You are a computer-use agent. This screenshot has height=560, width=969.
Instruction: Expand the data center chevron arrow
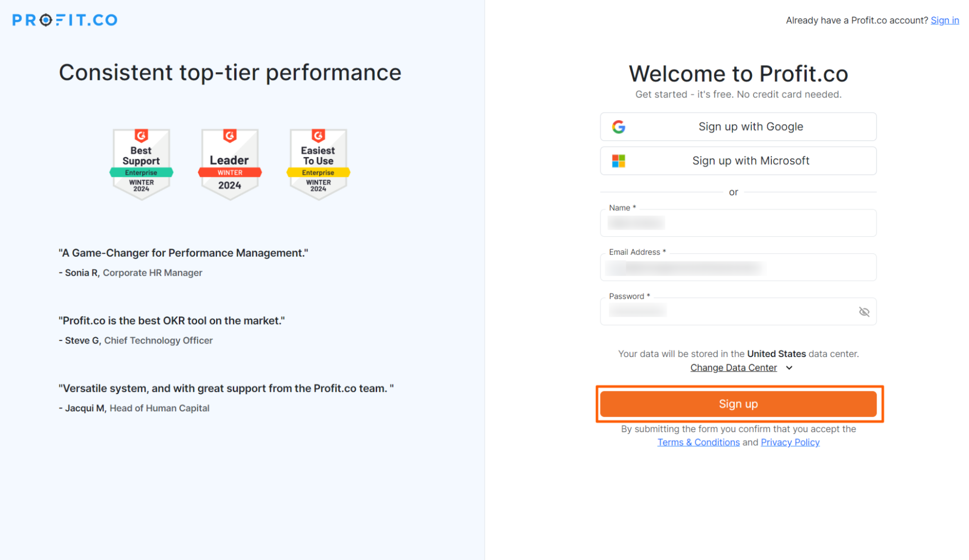[x=789, y=368]
